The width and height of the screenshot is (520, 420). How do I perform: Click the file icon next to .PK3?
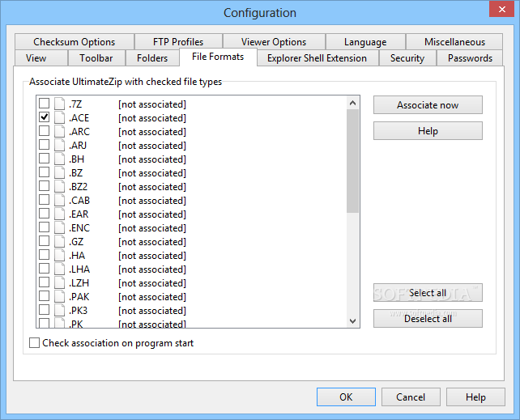(x=59, y=310)
